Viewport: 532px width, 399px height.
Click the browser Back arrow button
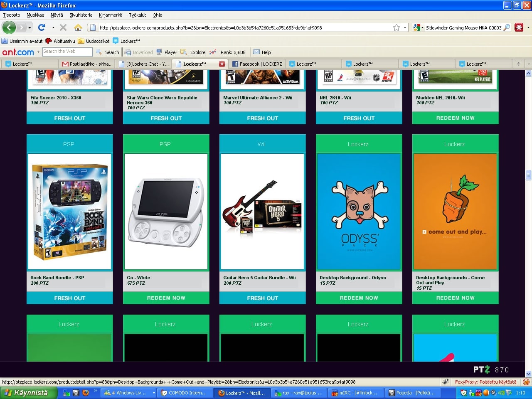[x=9, y=27]
